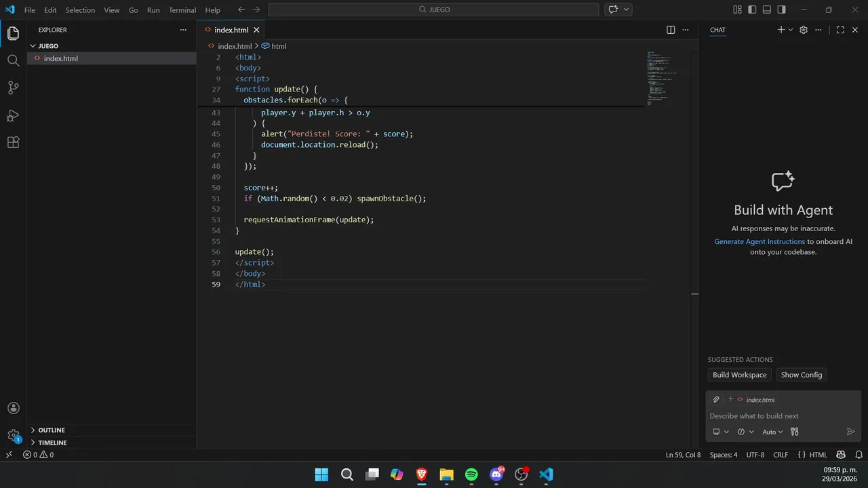Open Spotify from the Windows taskbar
Viewport: 868px width, 488px height.
(471, 474)
